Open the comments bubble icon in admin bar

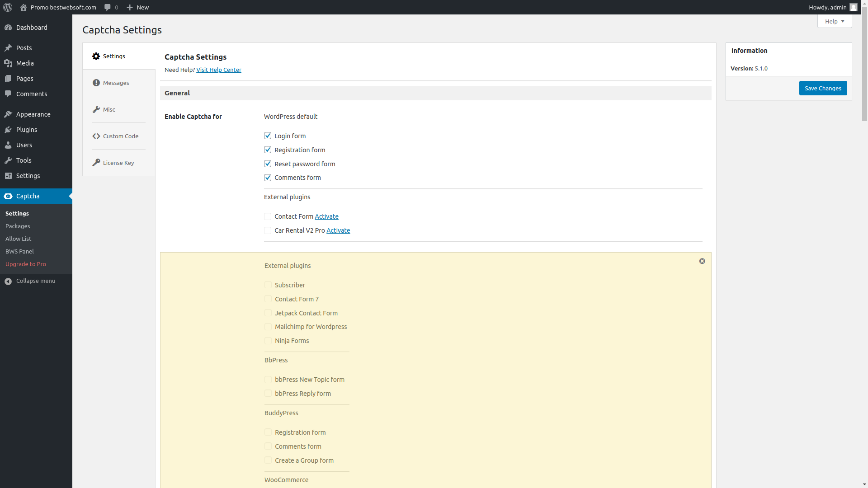(108, 7)
